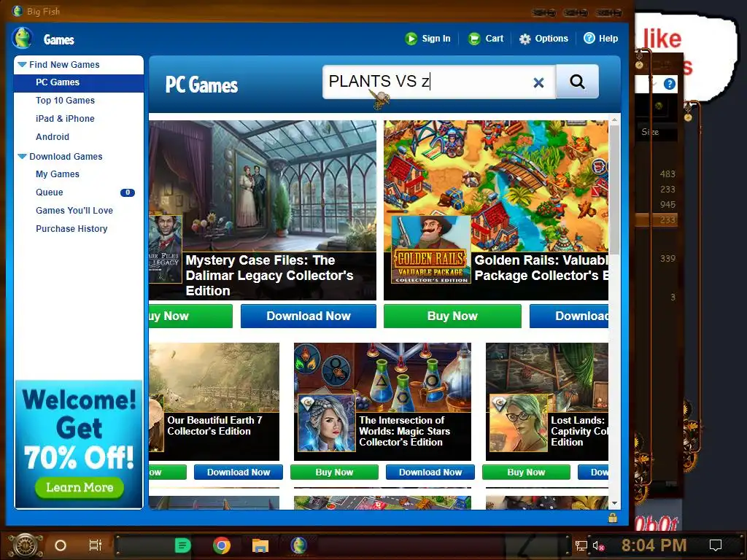Click the Help link text
The width and height of the screenshot is (747, 560).
pyautogui.click(x=608, y=39)
